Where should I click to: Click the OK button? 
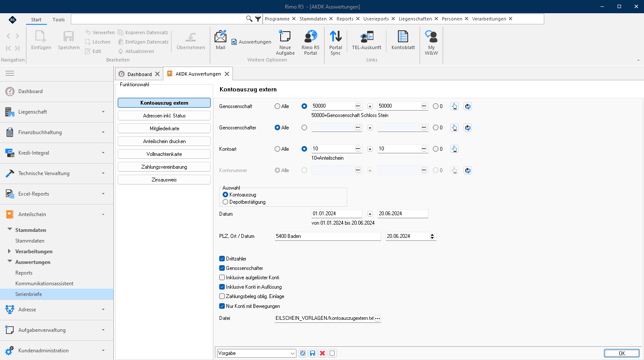pyautogui.click(x=622, y=353)
